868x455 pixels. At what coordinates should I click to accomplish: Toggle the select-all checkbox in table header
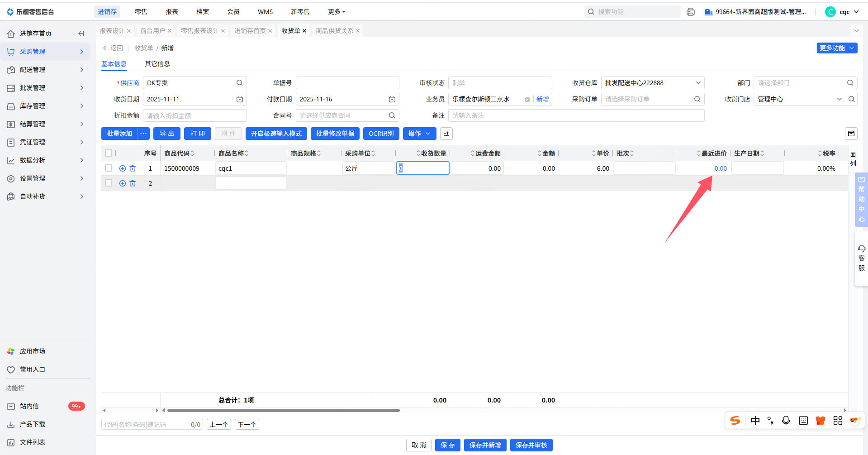pyautogui.click(x=109, y=153)
